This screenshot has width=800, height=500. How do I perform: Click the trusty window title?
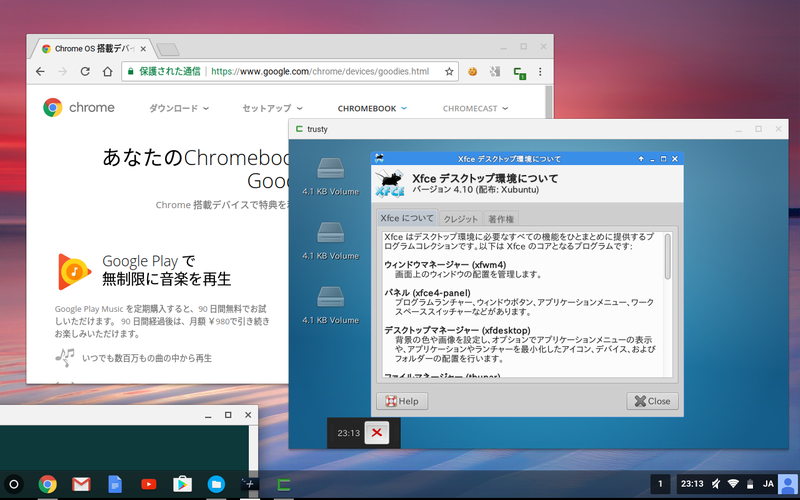click(317, 129)
